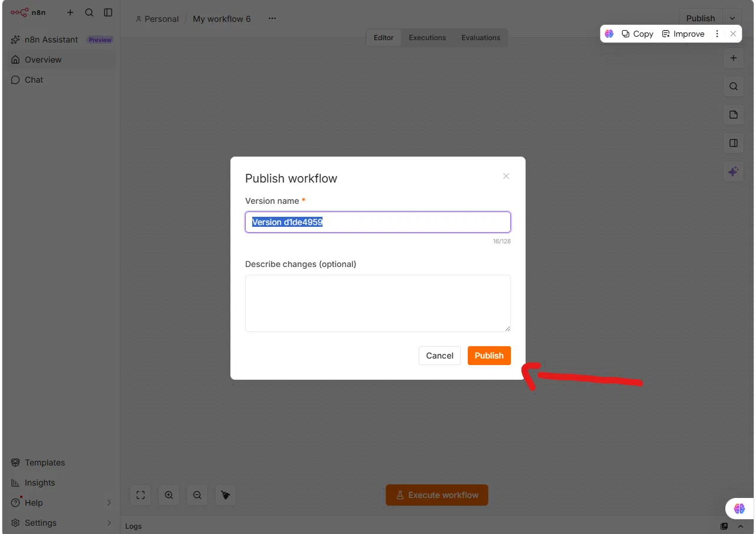Expand the Logs panel with the up chevron
Viewport: 756px width, 534px height.
pyautogui.click(x=741, y=526)
